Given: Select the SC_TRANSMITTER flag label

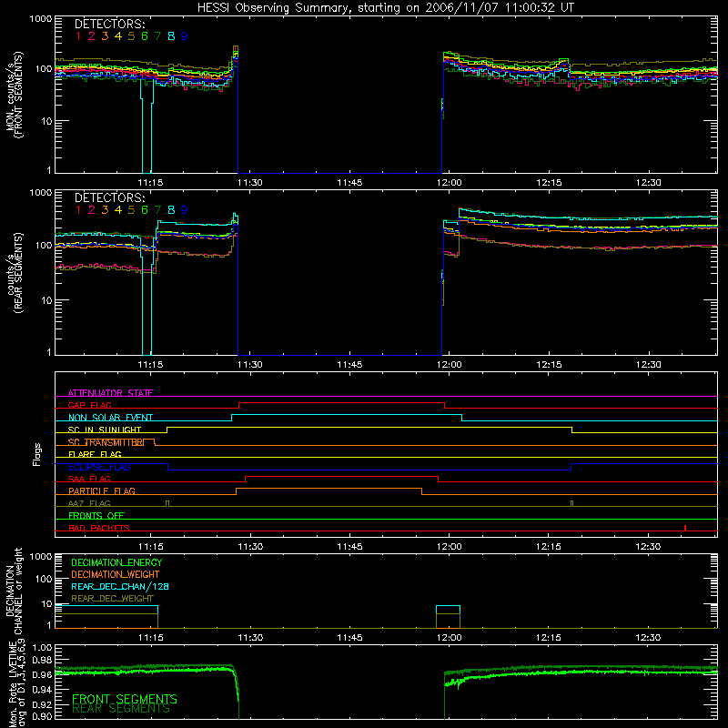Looking at the screenshot, I should tap(106, 442).
